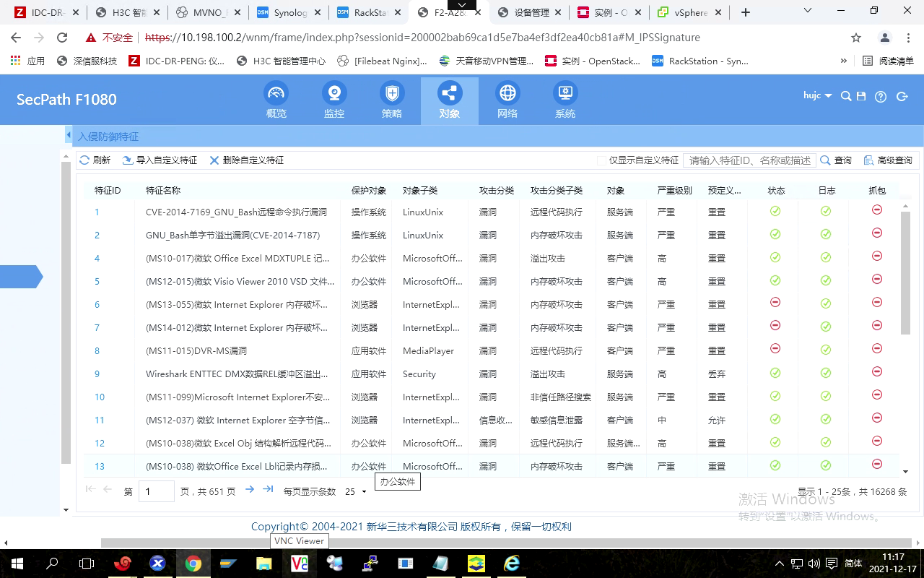Screen dimensions: 924x578
Task: Click the 刷新 refresh button
Action: click(x=95, y=160)
